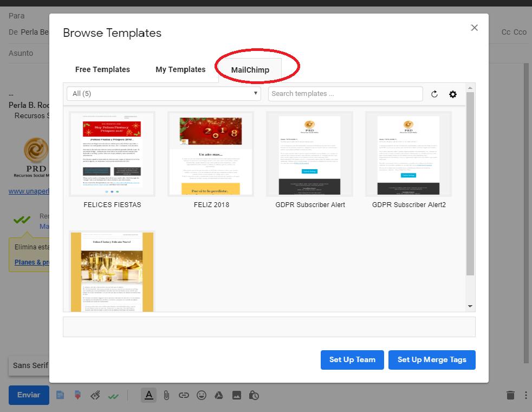Attach a file with the paperclip icon
Screen dimensions: 532x412
pyautogui.click(x=166, y=395)
